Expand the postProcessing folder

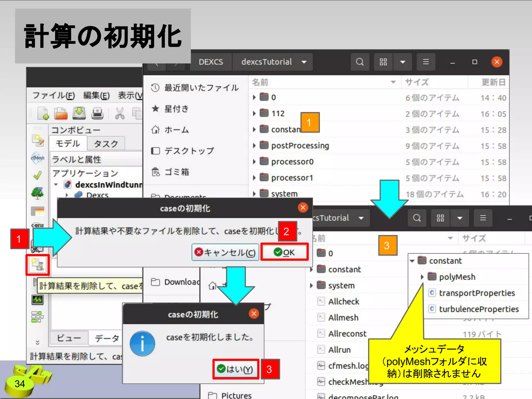point(254,145)
